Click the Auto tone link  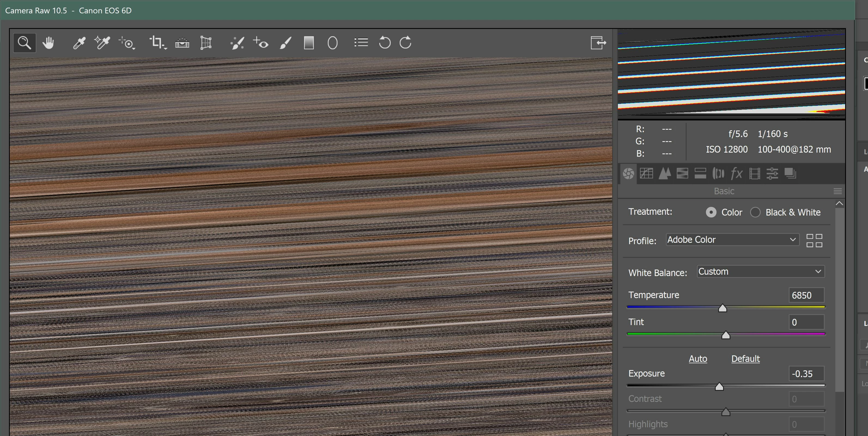[x=698, y=359]
